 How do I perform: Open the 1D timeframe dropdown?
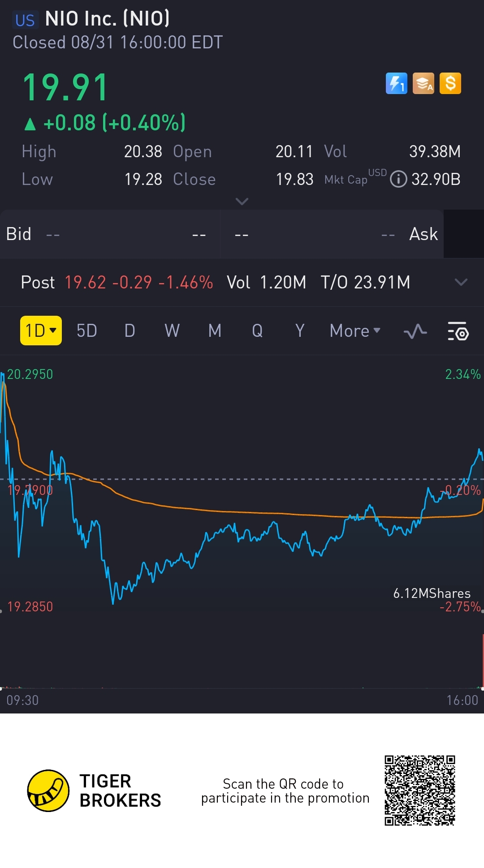coord(41,331)
